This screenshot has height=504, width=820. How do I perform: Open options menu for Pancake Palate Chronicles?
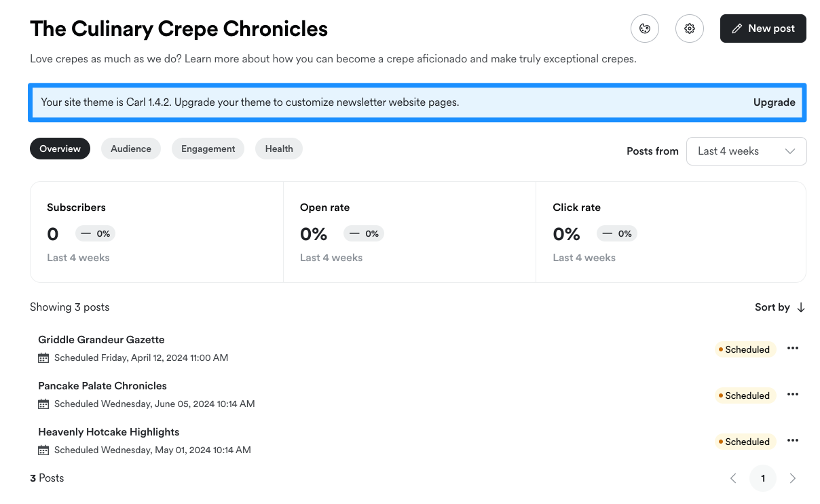[792, 395]
